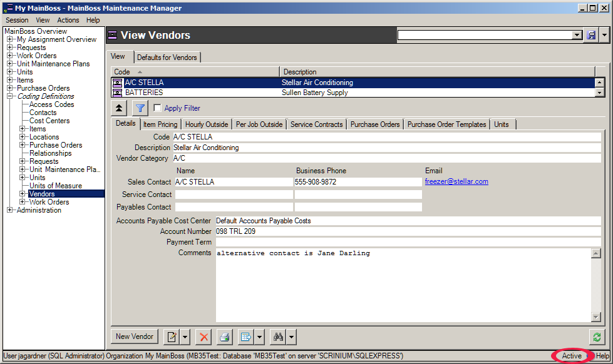613x364 pixels.
Task: Open the Session menu
Action: [17, 20]
